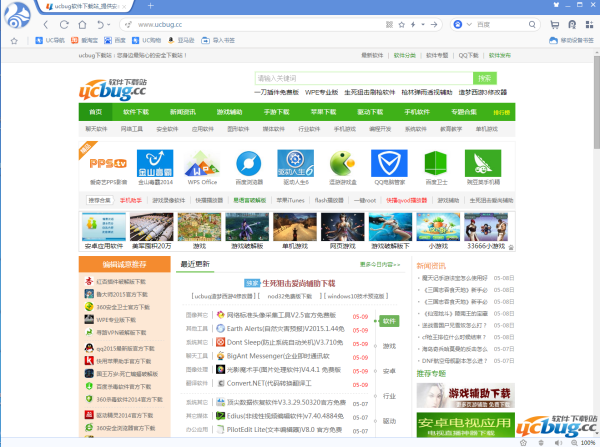
Task: Open the shopping cart icon
Action: pos(554,25)
